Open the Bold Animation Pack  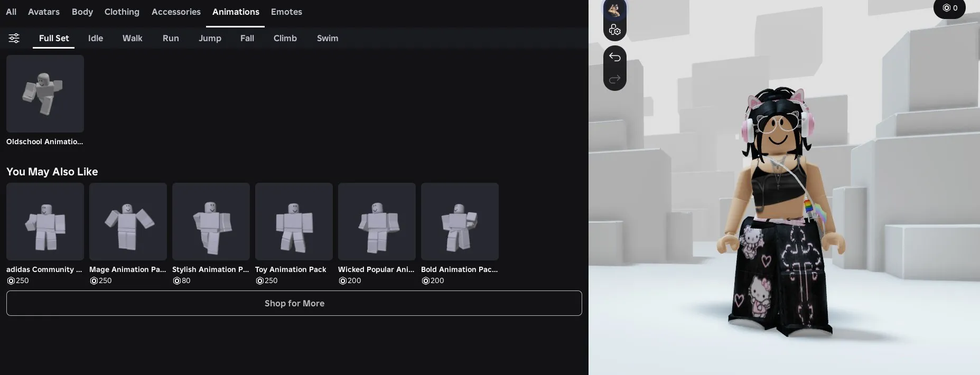tap(460, 221)
